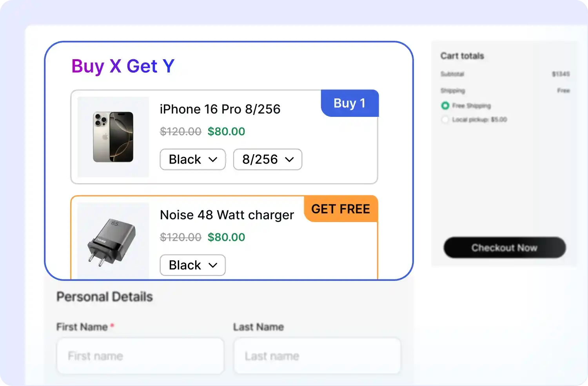This screenshot has width=588, height=386.
Task: Open the charger's Black color dropdown
Action: (x=192, y=265)
